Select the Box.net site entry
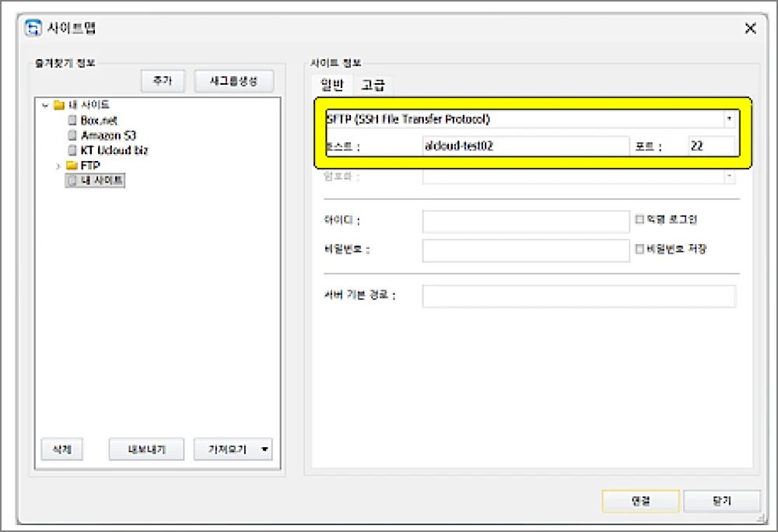The image size is (778, 532). 99,121
